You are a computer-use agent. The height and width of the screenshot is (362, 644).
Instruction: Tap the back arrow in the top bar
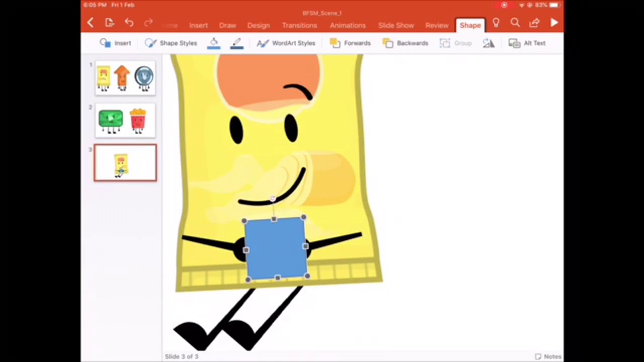point(91,23)
